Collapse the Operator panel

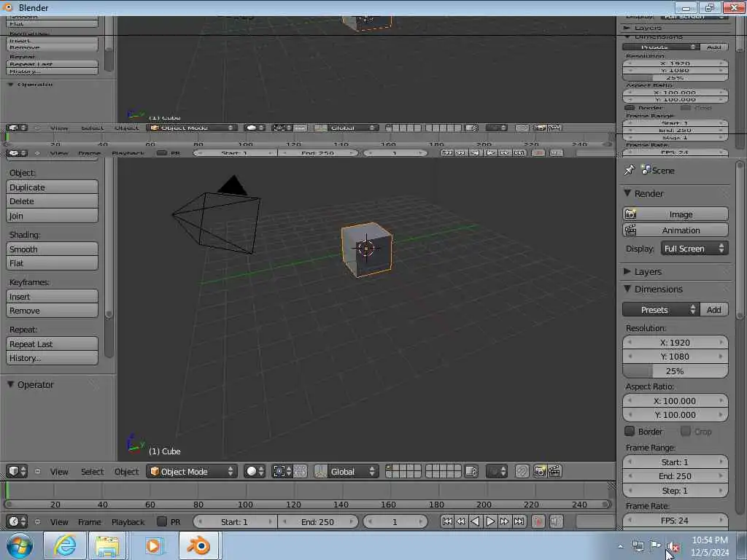point(10,384)
